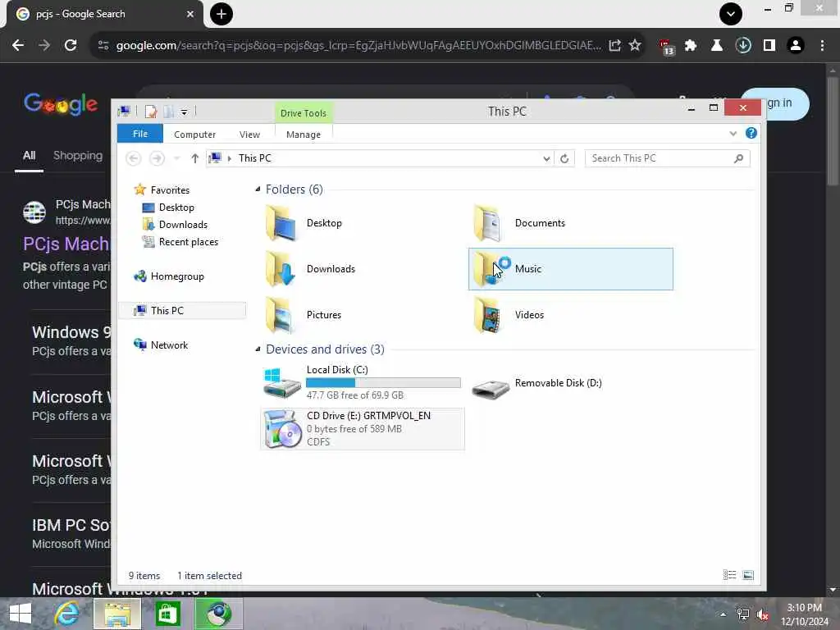Click the muted volume tray icon
Screen dimensions: 840x630
tap(762, 614)
